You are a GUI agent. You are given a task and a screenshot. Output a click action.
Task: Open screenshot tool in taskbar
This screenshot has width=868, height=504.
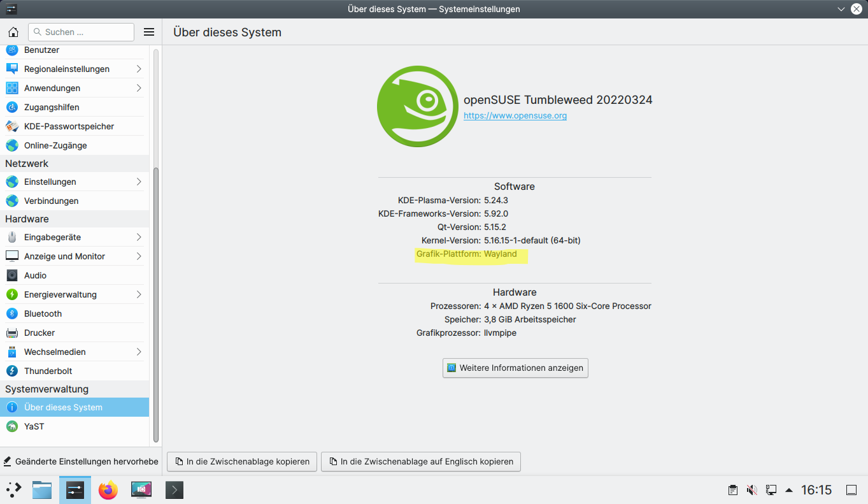tap(141, 490)
